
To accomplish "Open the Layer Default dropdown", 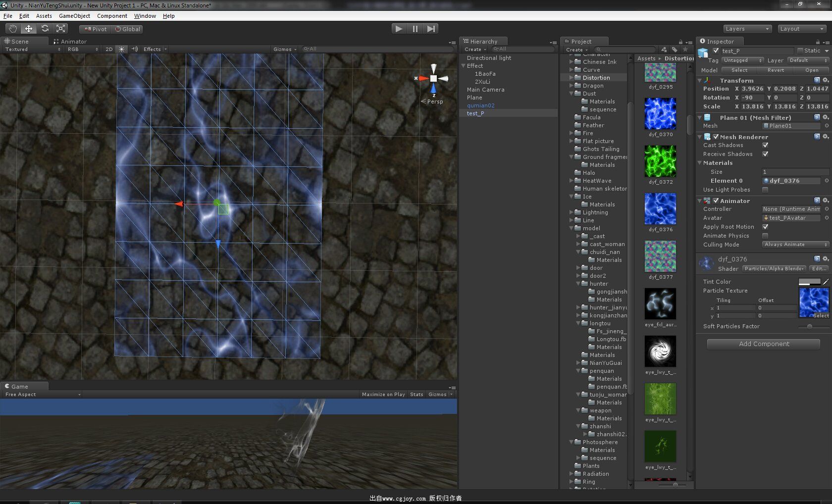I will [808, 60].
